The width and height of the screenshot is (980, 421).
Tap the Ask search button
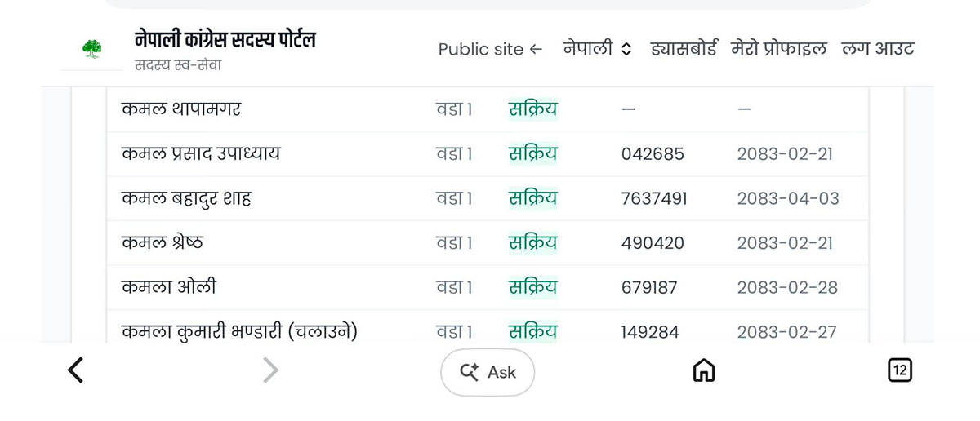coord(488,372)
